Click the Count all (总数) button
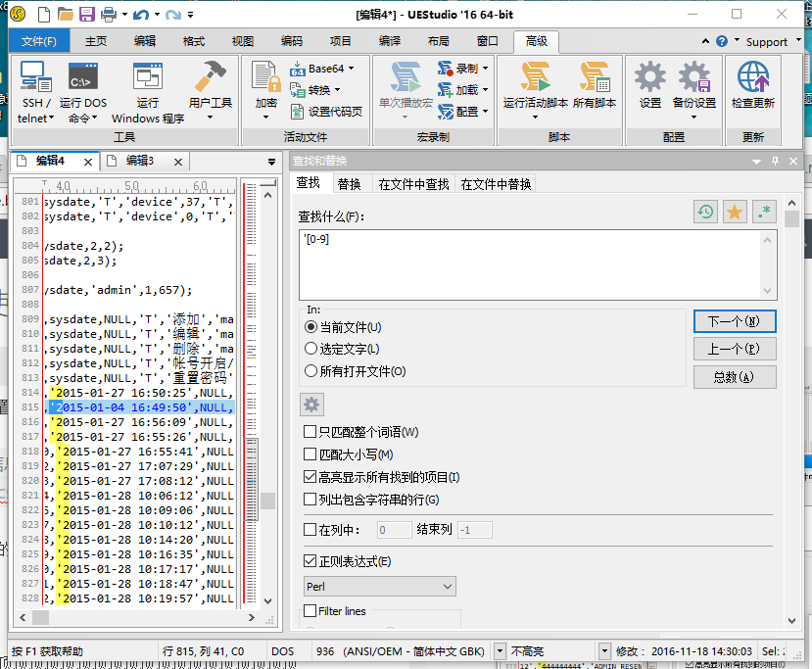 coord(735,377)
